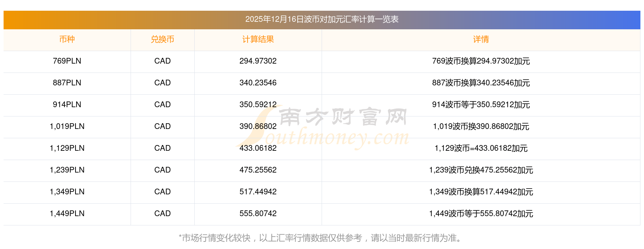Click detail text 1,239波币兑换475.25562加元

(481, 170)
